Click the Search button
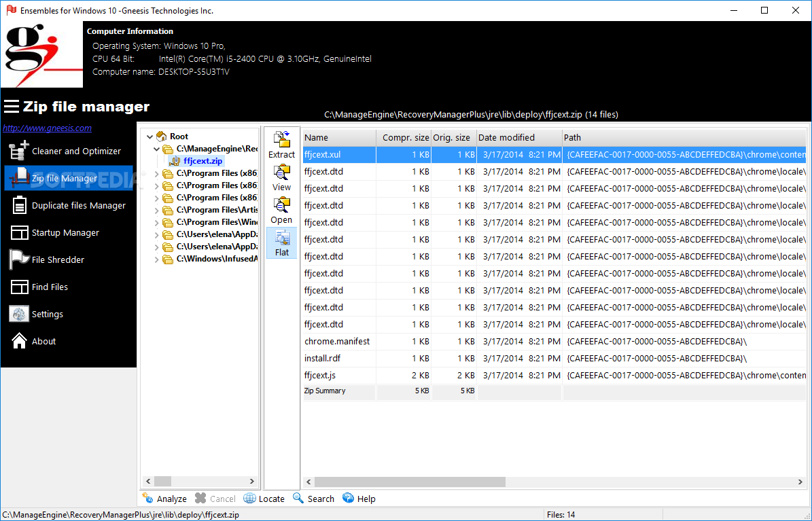Image resolution: width=812 pixels, height=521 pixels. click(x=314, y=499)
